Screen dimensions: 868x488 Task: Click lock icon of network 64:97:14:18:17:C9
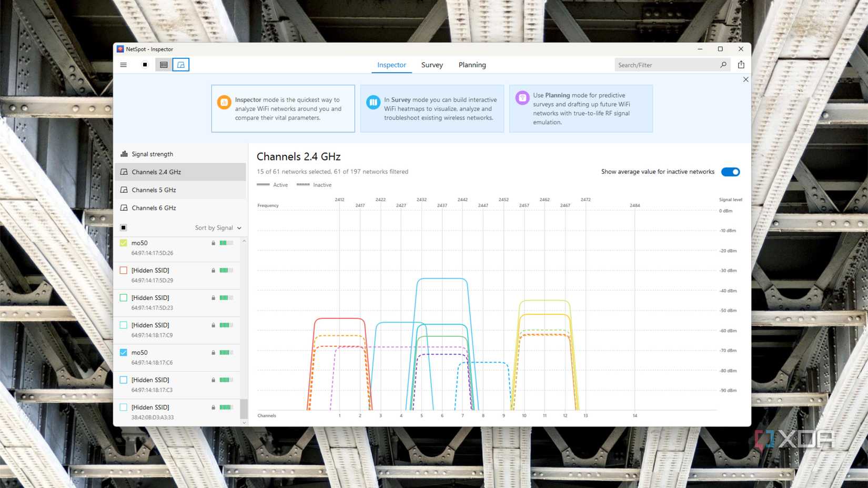[x=213, y=325]
